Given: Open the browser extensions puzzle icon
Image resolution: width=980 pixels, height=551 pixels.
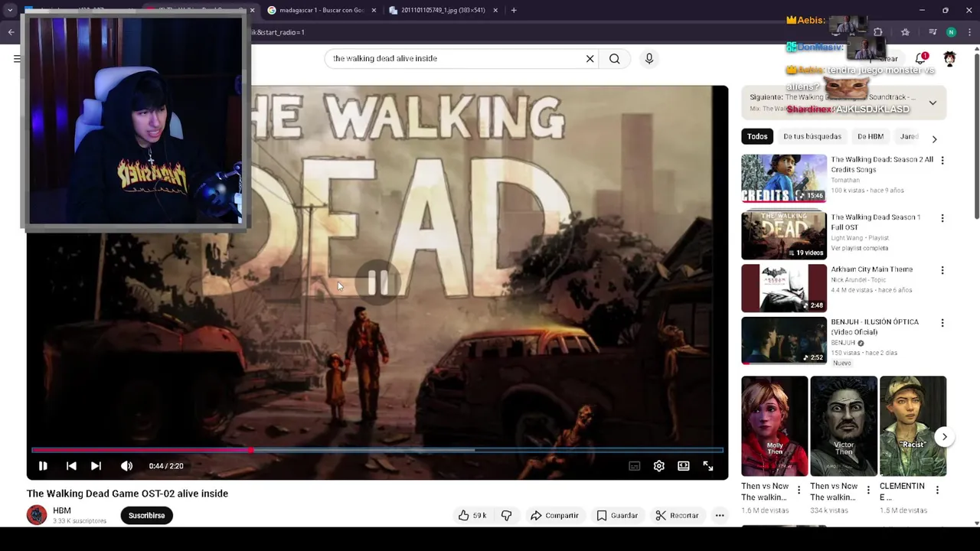Looking at the screenshot, I should [x=878, y=32].
